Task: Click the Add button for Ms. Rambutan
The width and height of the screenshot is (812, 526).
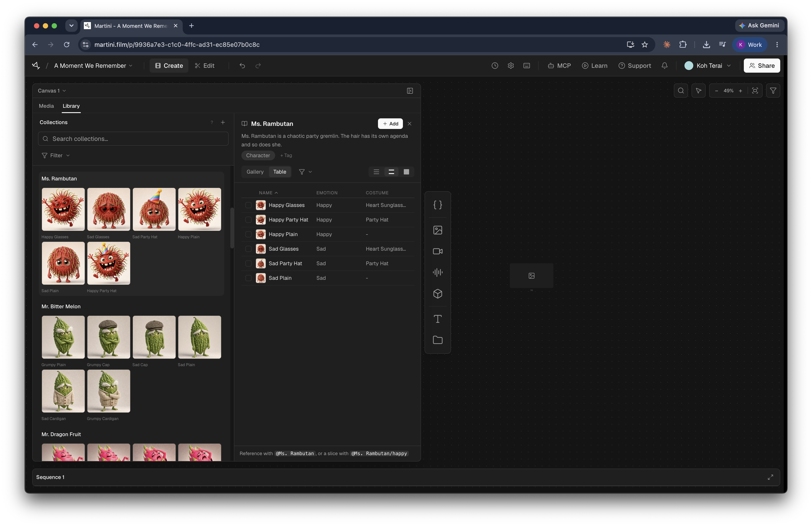Action: click(x=390, y=124)
